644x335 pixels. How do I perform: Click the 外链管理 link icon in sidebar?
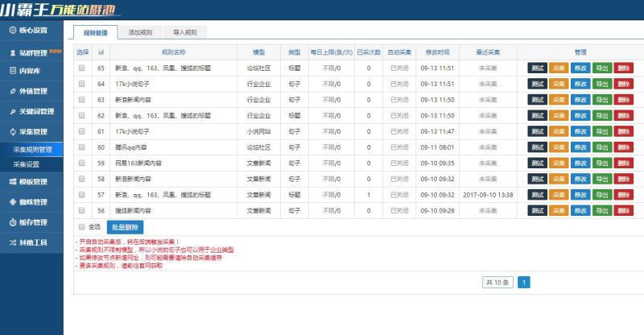pos(13,91)
